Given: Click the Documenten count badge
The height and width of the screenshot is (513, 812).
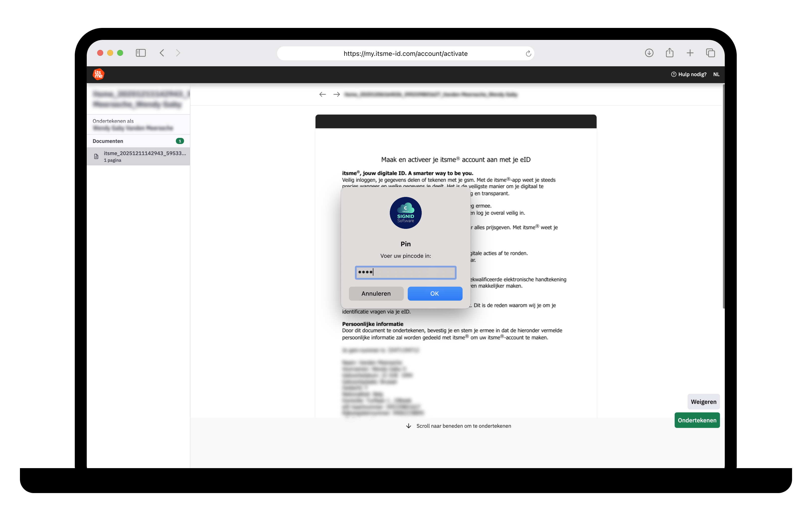Looking at the screenshot, I should coord(180,141).
